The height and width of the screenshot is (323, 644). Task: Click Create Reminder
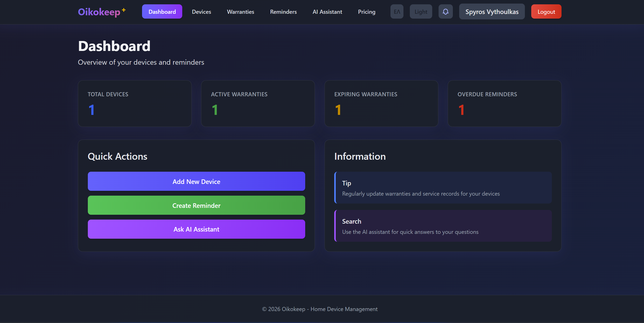(x=196, y=205)
